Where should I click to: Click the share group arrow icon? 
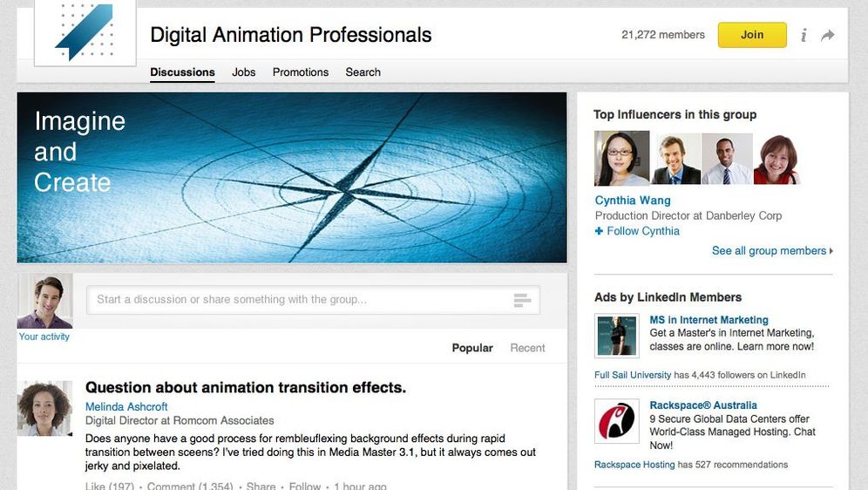[x=828, y=36]
